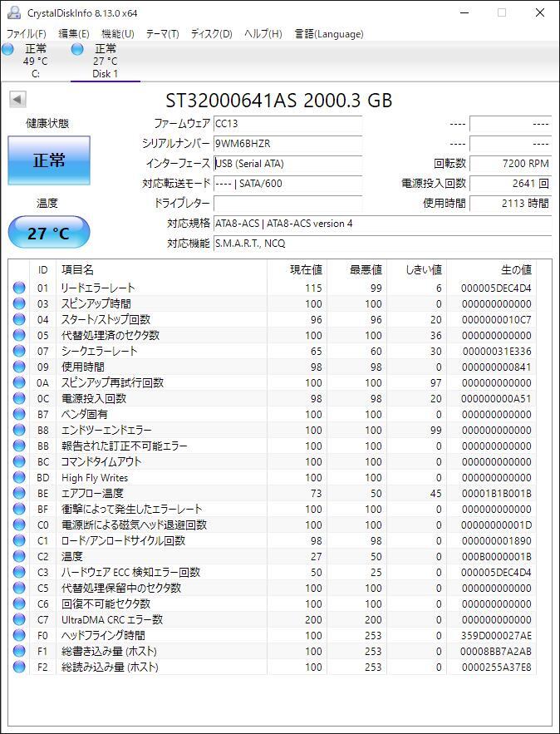Image resolution: width=560 pixels, height=734 pixels.
Task: Click status orb for row C0 電源断による磁気ヘッド退避回数
Action: pos(19,525)
